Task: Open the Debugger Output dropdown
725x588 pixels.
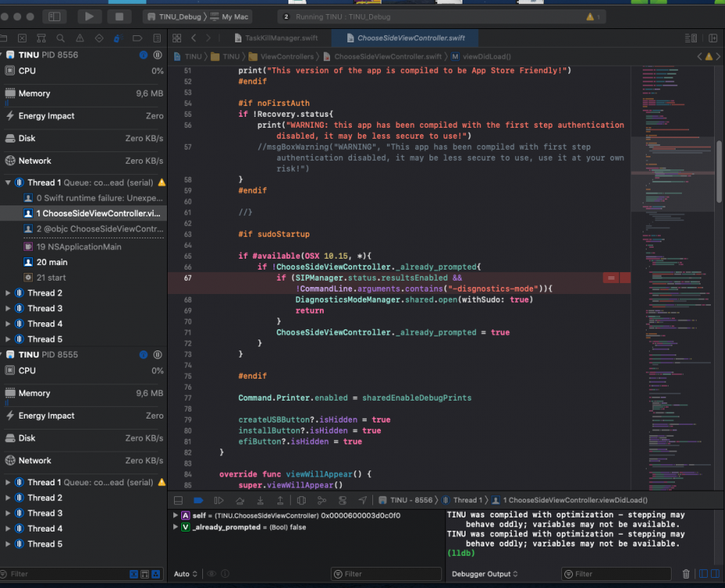Action: point(484,574)
